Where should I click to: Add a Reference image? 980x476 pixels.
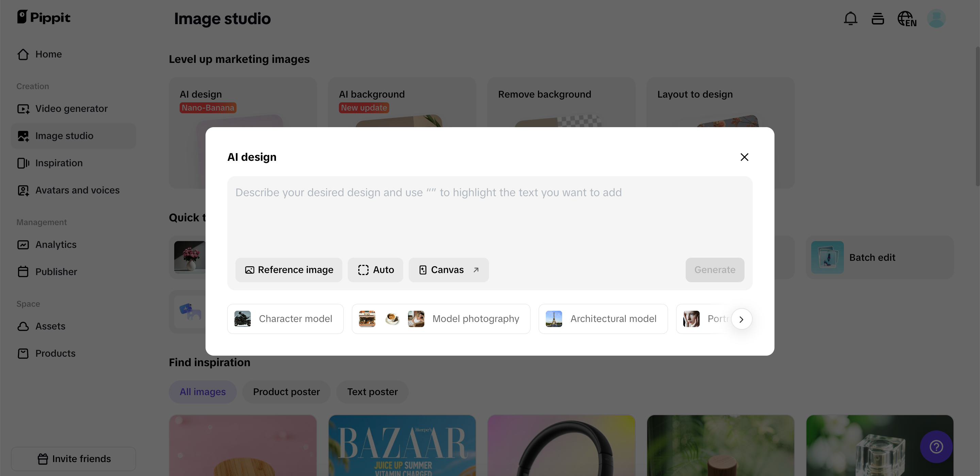click(289, 270)
